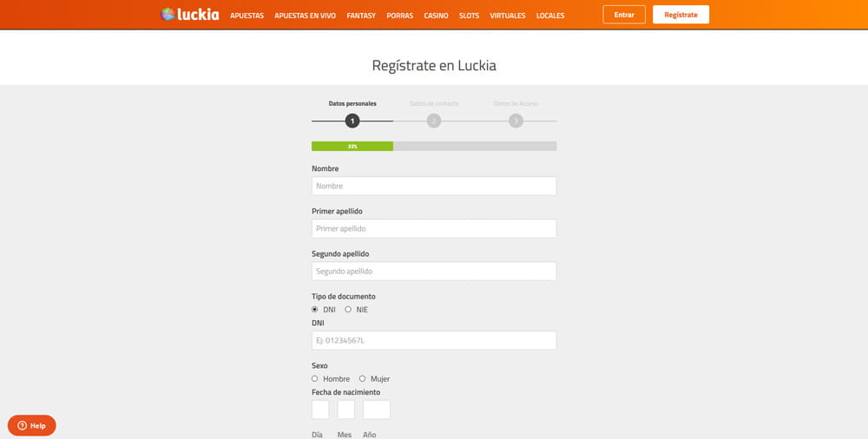Go to APUESTAS EN VIVO
This screenshot has width=868, height=439.
tap(305, 16)
